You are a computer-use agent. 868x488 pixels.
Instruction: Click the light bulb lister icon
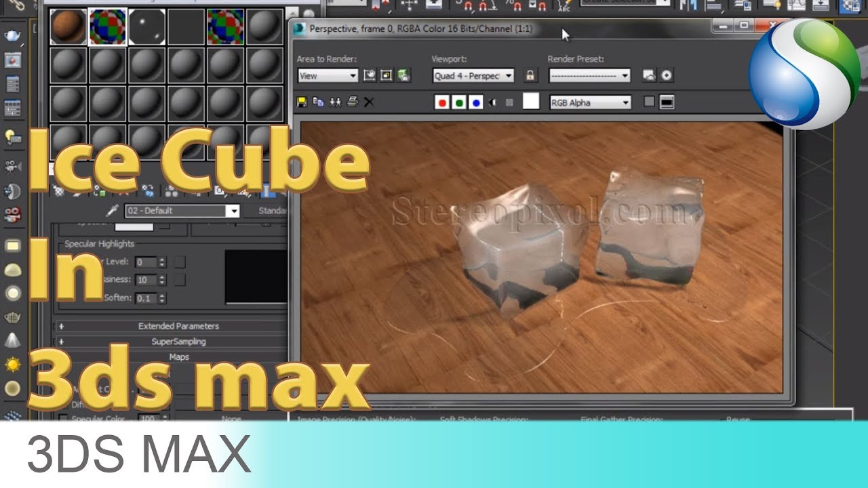[x=12, y=137]
